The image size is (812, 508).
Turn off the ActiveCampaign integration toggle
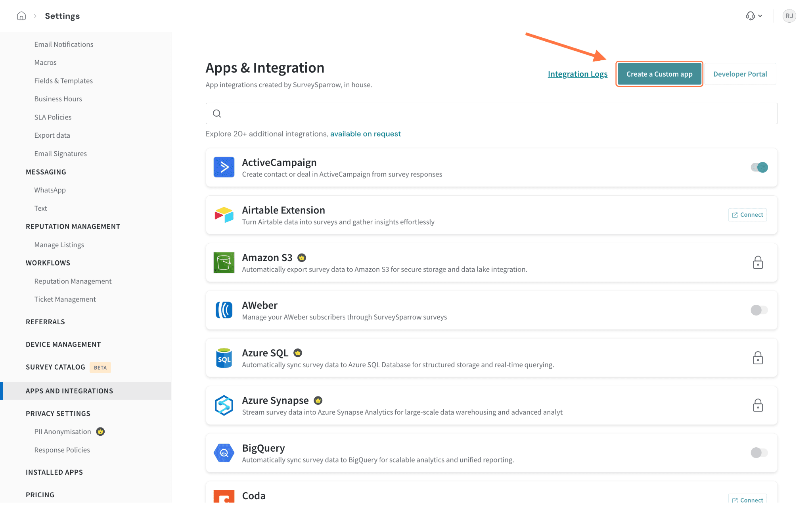click(x=759, y=167)
